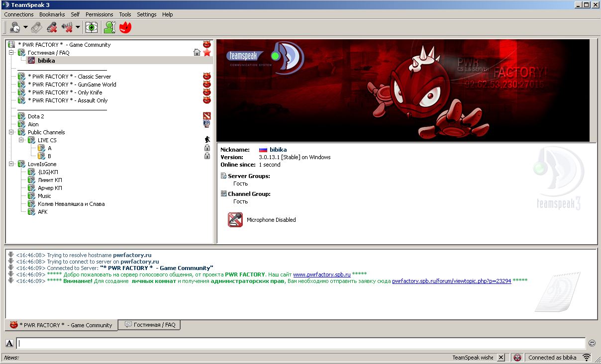Collapse the Public Channels tree node
Viewport: 601px width, 364px height.
[x=11, y=132]
